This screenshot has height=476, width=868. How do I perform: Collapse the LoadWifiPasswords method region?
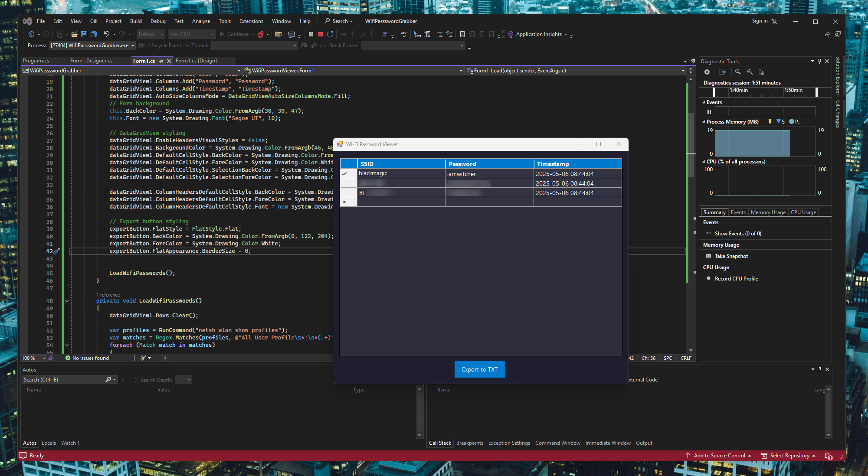coord(66,301)
